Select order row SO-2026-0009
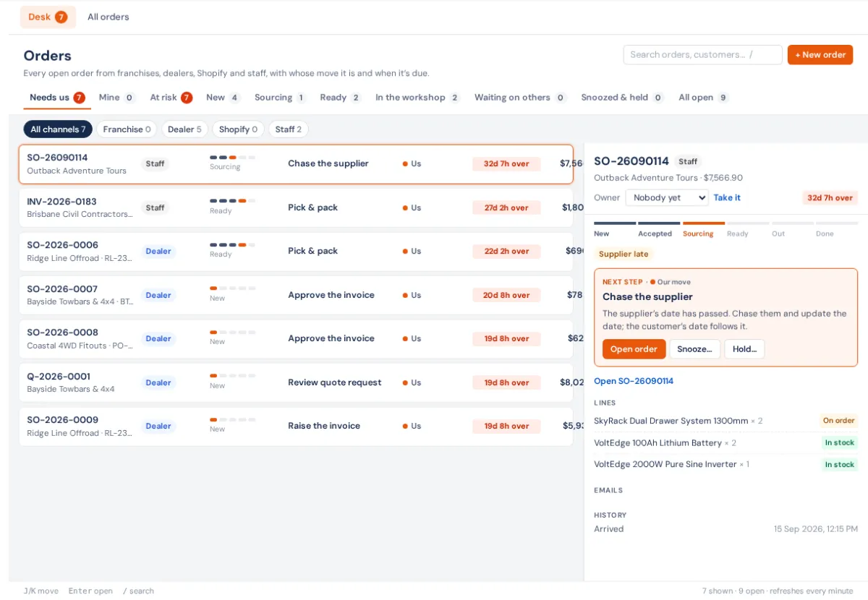 (x=296, y=426)
